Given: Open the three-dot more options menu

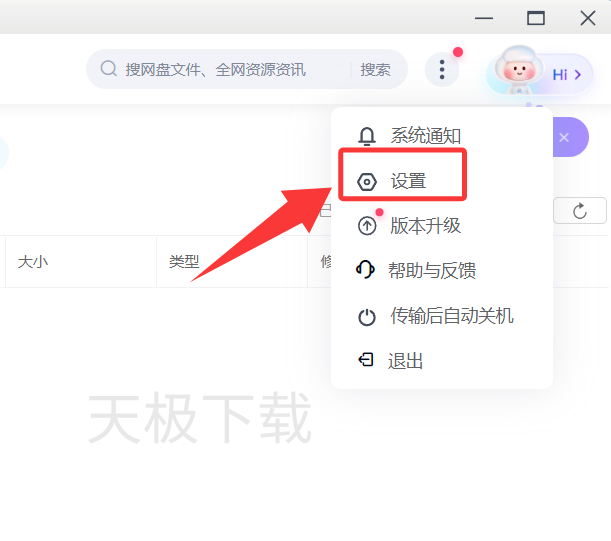Looking at the screenshot, I should click(x=441, y=70).
